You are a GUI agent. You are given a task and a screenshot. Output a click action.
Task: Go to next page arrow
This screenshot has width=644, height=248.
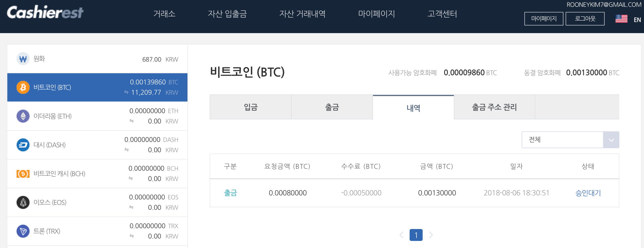431,235
